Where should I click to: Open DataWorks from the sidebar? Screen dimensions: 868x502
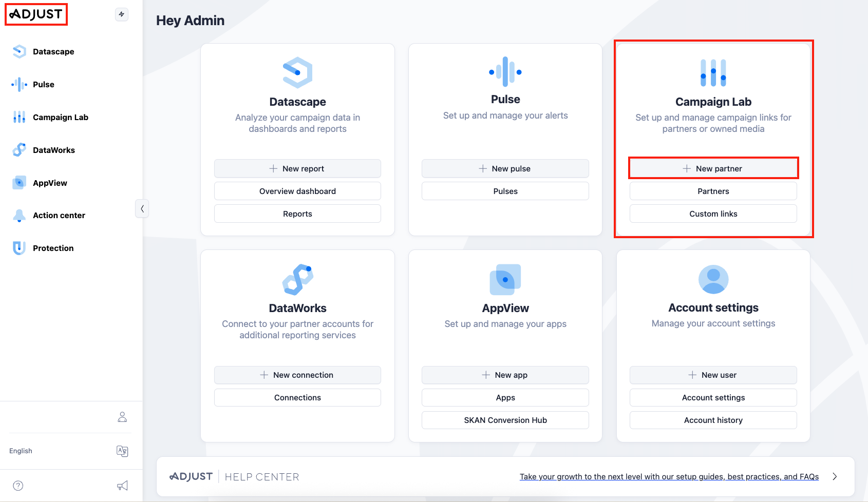[54, 150]
